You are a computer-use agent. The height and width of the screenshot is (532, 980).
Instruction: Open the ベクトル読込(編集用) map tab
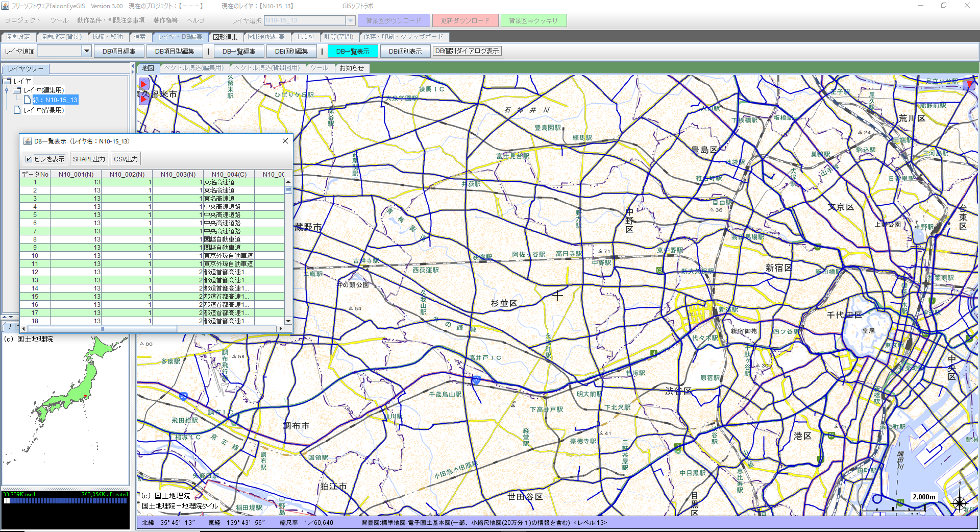click(x=193, y=68)
